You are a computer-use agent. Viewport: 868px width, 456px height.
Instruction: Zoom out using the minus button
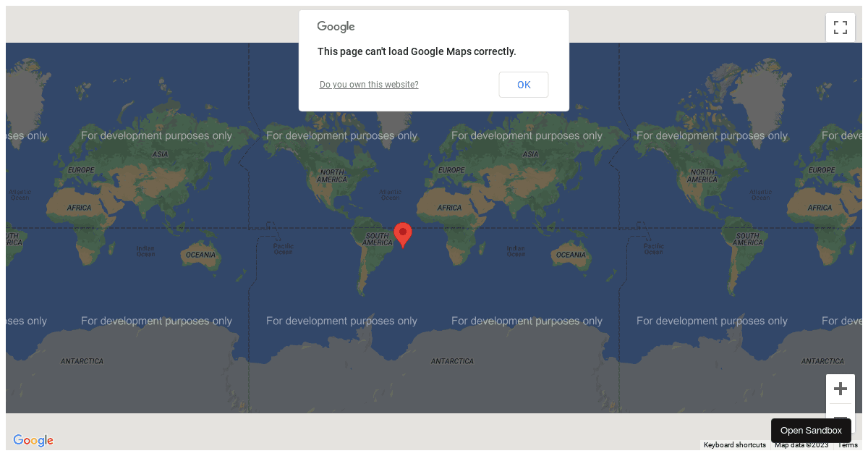click(x=841, y=420)
